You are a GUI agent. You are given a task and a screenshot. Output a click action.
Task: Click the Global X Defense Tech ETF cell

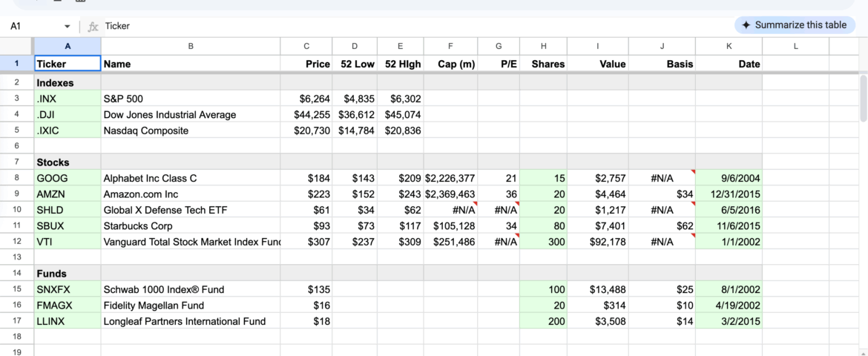point(191,210)
